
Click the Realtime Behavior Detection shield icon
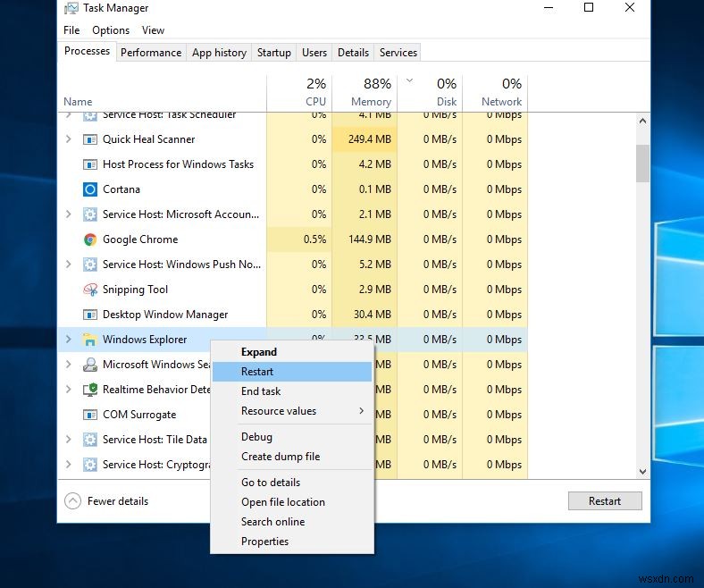click(x=90, y=390)
